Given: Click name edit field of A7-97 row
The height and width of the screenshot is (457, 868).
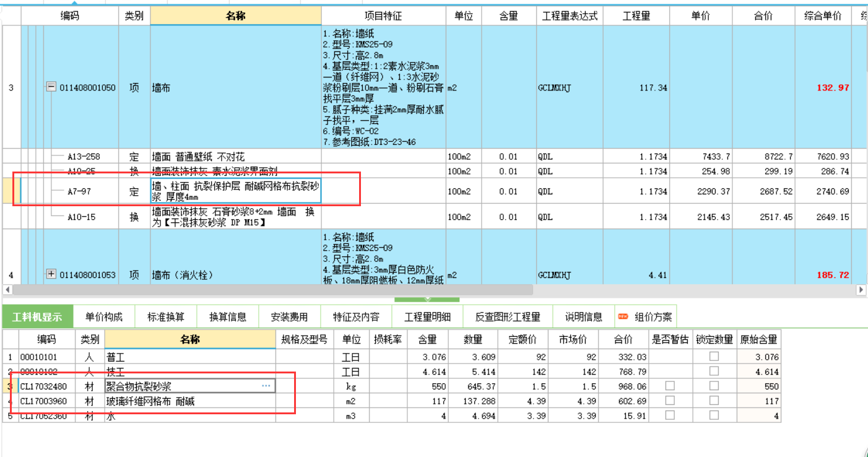Looking at the screenshot, I should point(236,191).
